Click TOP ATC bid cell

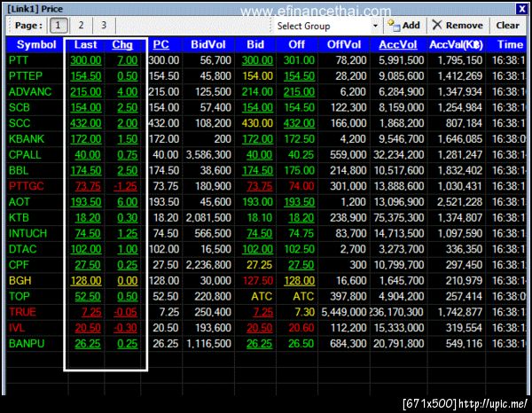[262, 296]
